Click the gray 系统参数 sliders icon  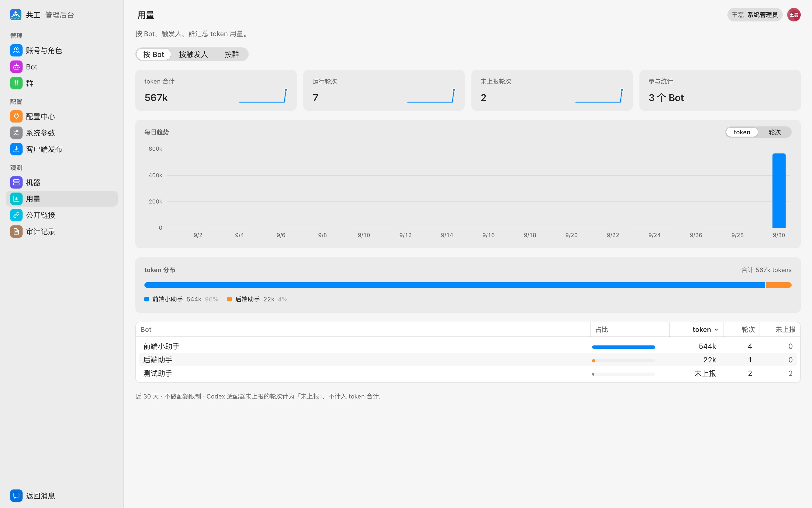(16, 133)
